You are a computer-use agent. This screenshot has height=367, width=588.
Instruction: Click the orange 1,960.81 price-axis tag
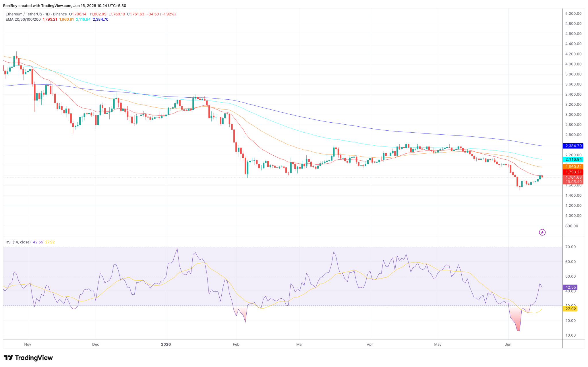pos(573,167)
